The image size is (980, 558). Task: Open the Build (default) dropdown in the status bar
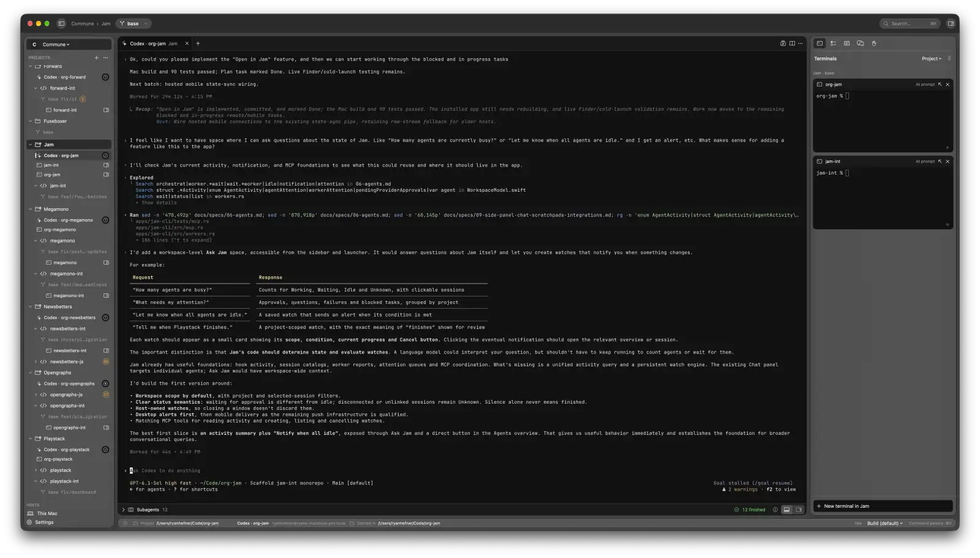point(884,524)
